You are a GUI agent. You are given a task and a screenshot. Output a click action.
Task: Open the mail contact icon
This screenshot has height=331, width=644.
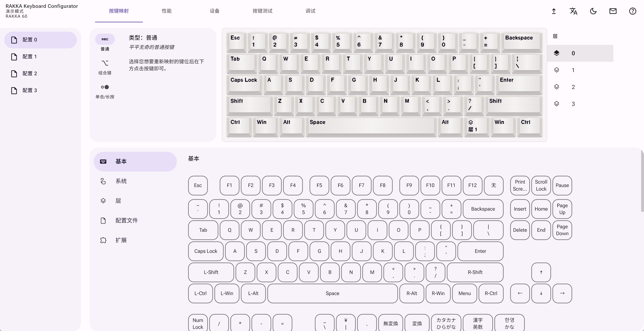(x=613, y=11)
